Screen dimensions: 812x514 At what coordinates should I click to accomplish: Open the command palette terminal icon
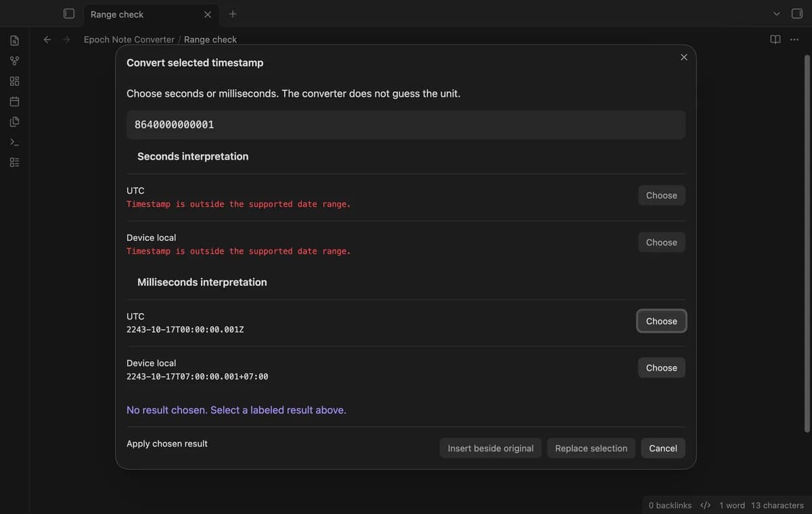pyautogui.click(x=14, y=142)
